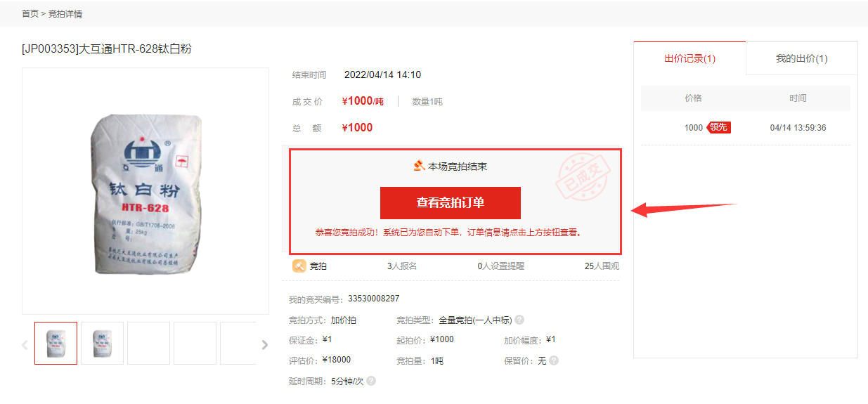Select the first product thumbnail
This screenshot has width=868, height=404.
[56, 343]
